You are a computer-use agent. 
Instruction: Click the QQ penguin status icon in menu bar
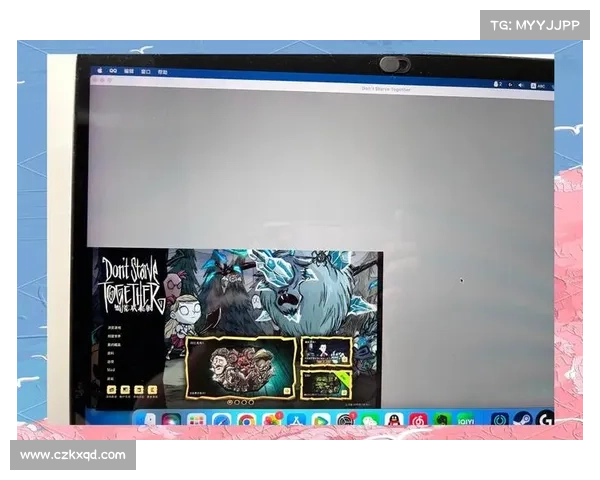point(497,84)
